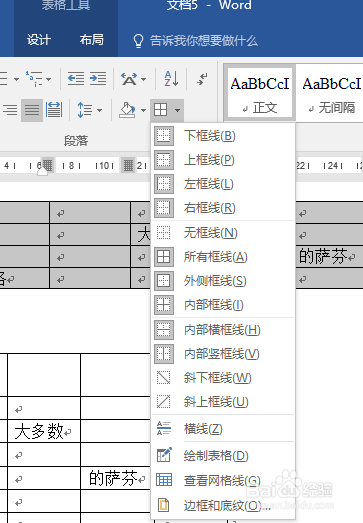This screenshot has width=363, height=523.
Task: Apply distributed alignment
Action: point(54,110)
